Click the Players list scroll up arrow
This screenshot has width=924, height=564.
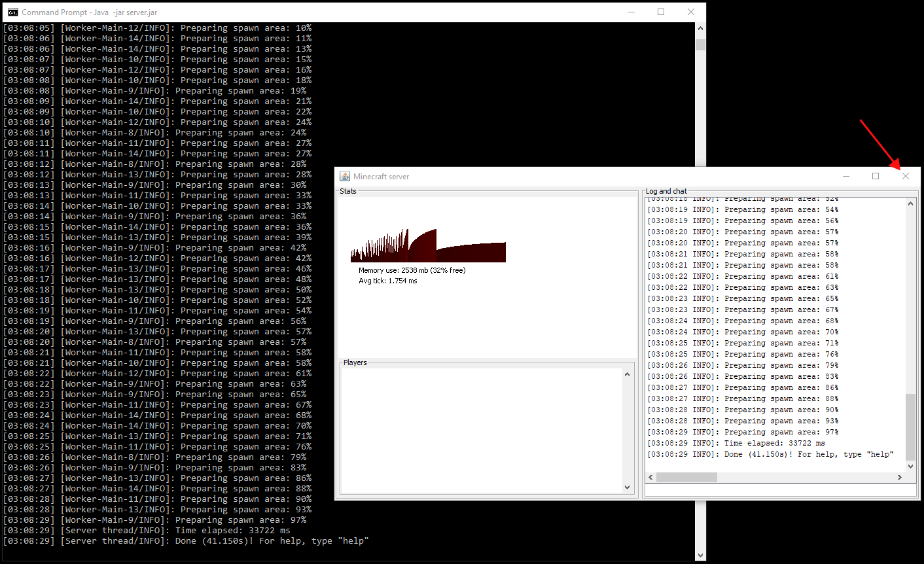click(x=627, y=374)
